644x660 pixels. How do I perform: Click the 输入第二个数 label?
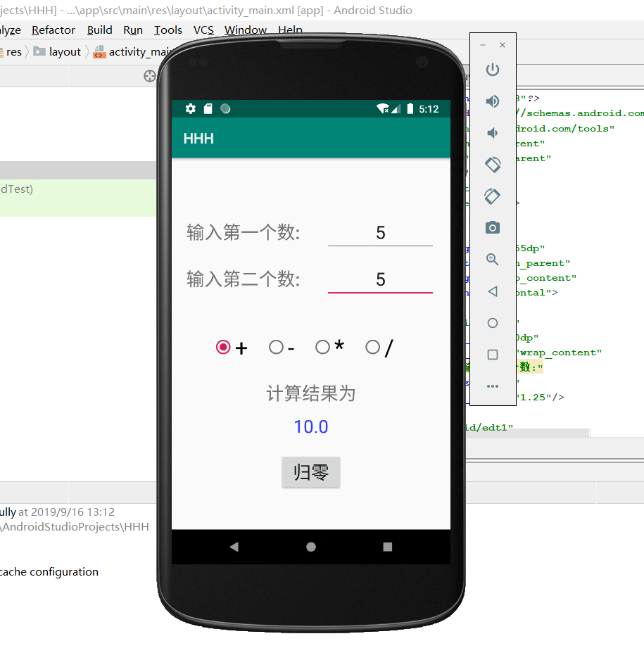coord(244,279)
